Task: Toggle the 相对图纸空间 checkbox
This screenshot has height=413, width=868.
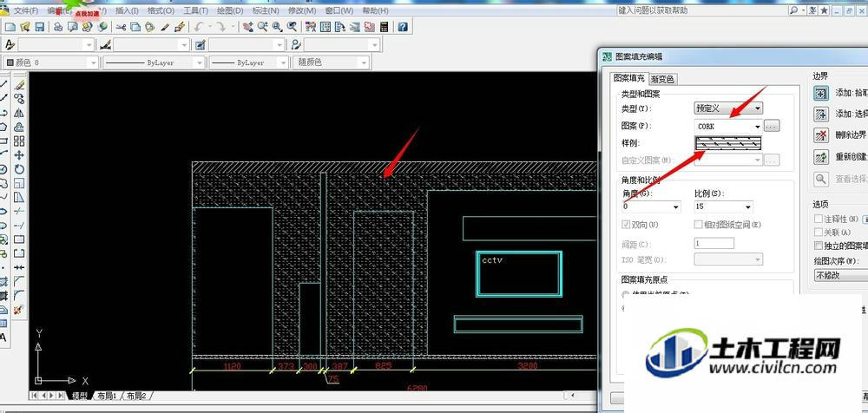Action: pos(699,225)
